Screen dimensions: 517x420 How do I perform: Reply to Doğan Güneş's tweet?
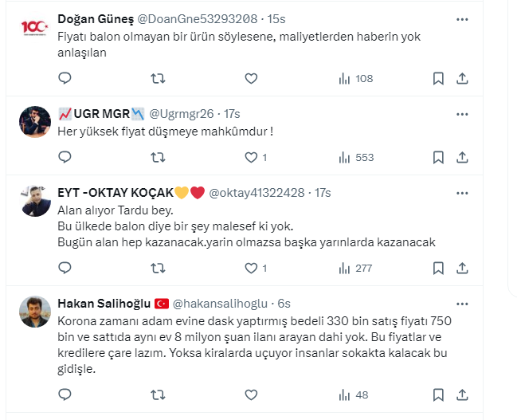coord(65,78)
